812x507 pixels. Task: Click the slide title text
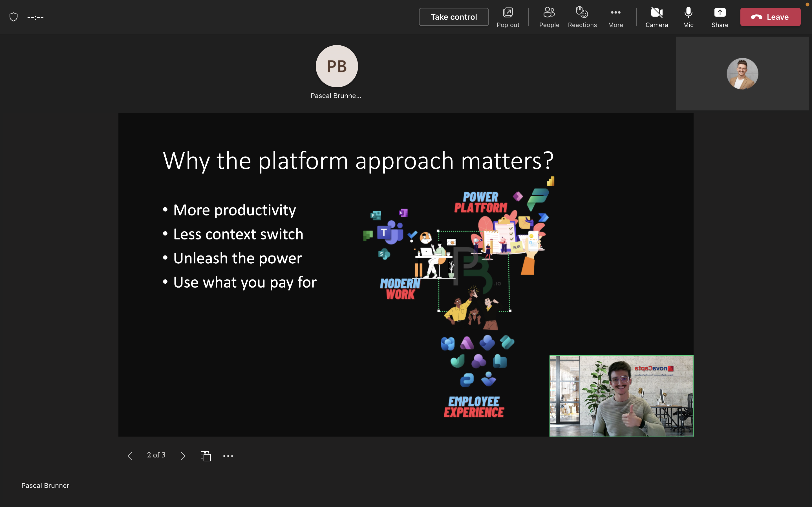[358, 161]
